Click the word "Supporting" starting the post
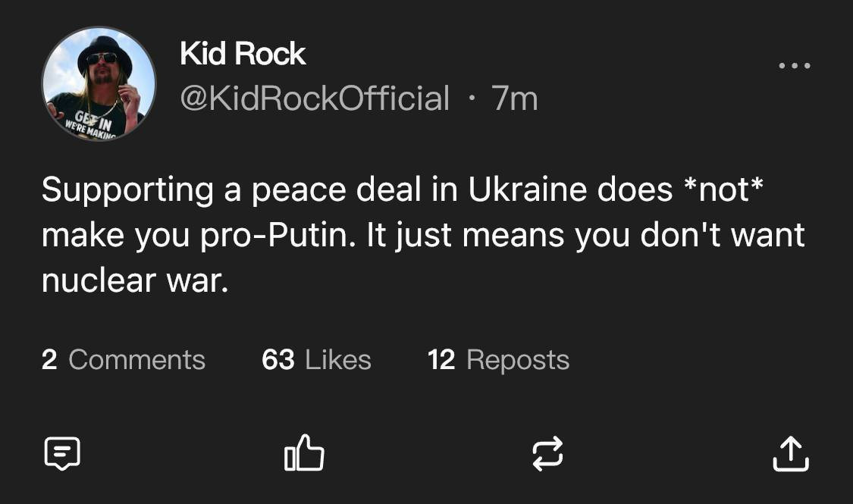Viewport: 853px width, 504px height. pos(127,190)
